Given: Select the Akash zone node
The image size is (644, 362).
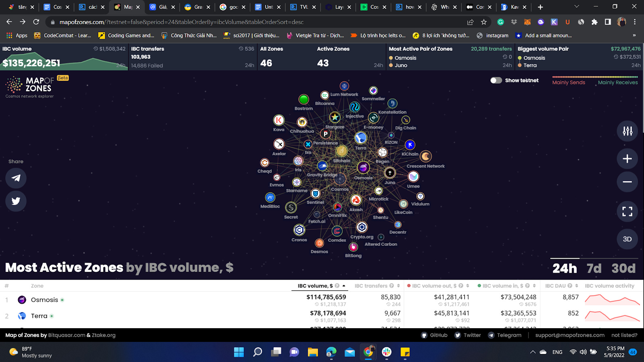Looking at the screenshot, I should pyautogui.click(x=356, y=200).
